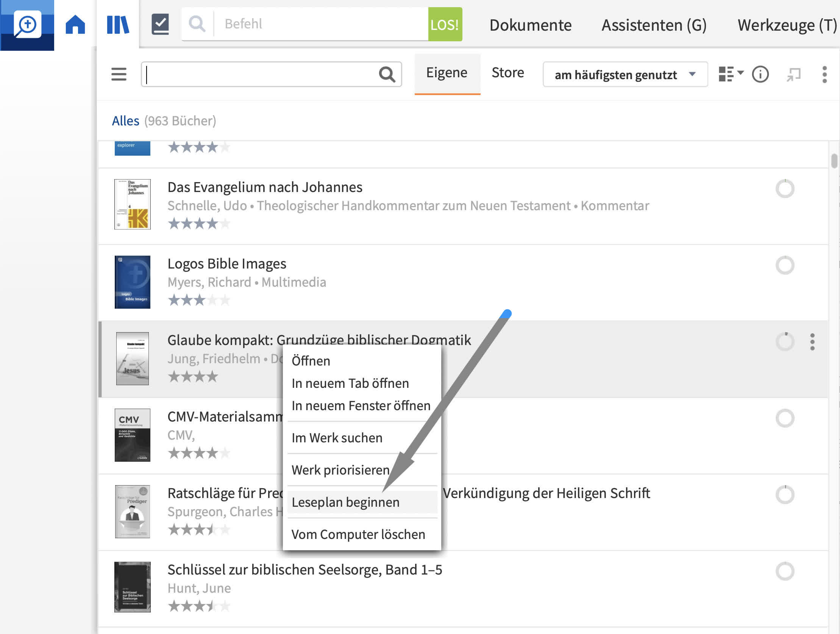Open the Logos app logo icon
The width and height of the screenshot is (840, 634).
click(x=27, y=25)
